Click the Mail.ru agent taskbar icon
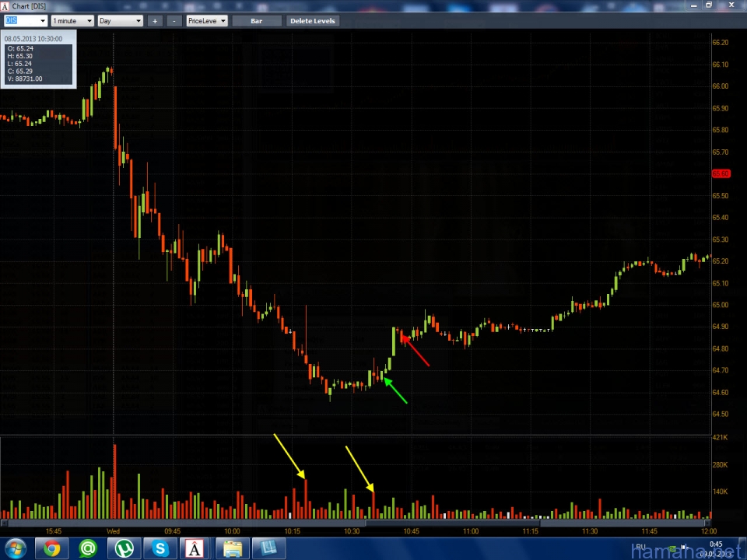This screenshot has width=747, height=560. pos(88,549)
